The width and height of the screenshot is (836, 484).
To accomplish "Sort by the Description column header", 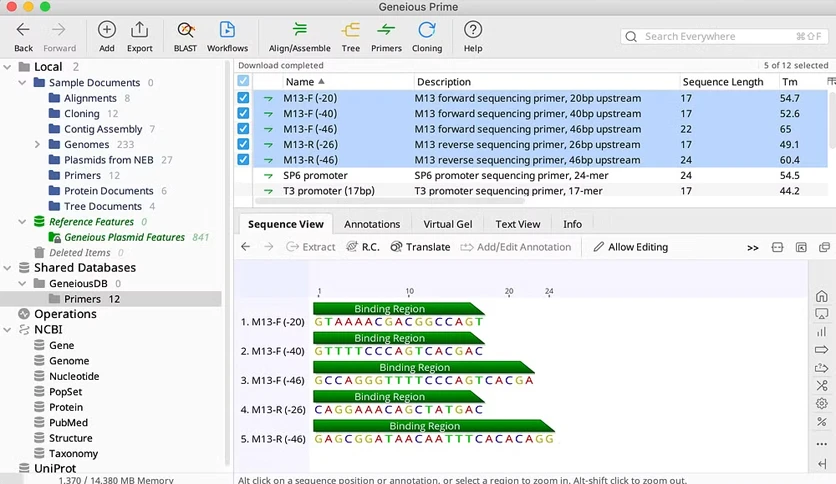I will coord(546,82).
